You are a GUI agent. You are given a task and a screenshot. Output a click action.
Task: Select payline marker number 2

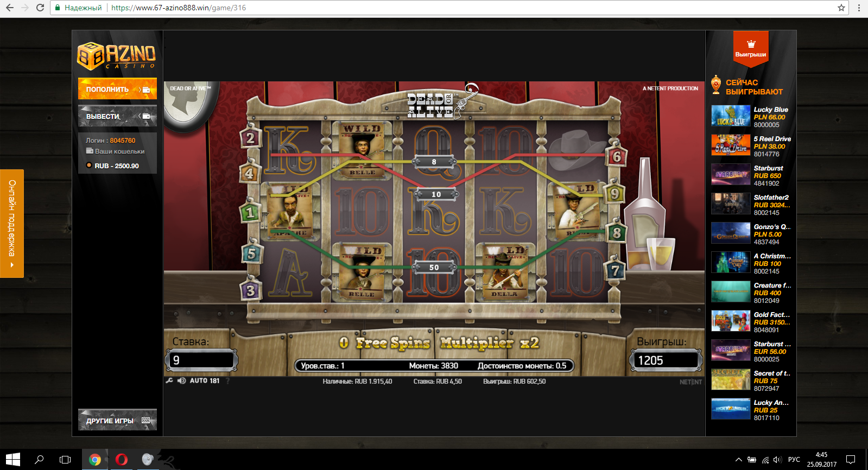[250, 138]
